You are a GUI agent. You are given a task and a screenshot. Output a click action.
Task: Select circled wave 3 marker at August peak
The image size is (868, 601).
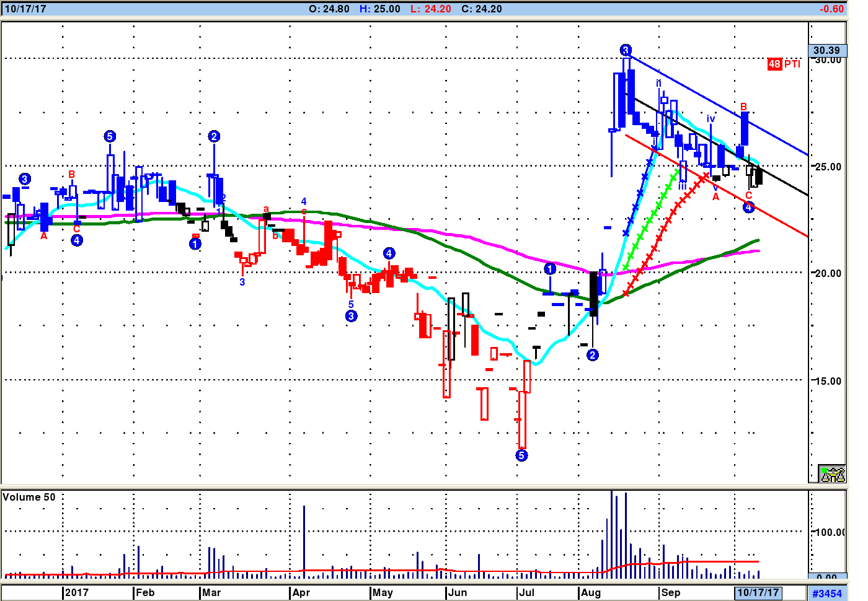click(626, 50)
